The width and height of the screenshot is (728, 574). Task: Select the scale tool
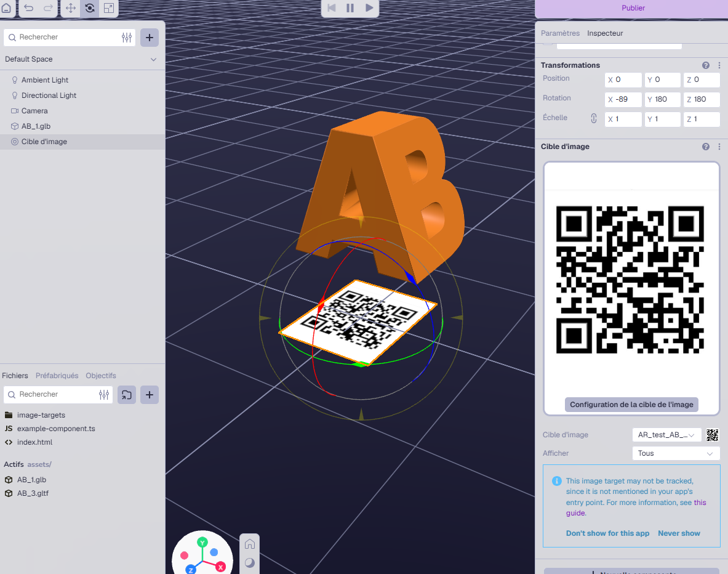109,8
